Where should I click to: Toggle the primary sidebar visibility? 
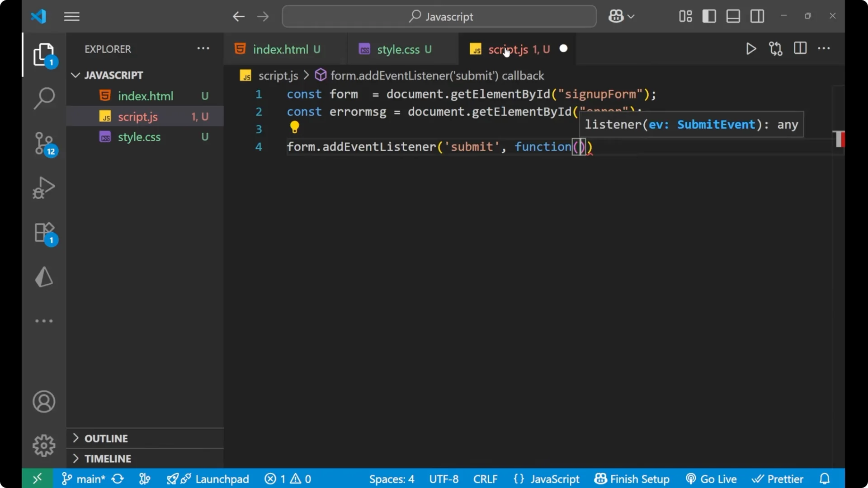pos(709,16)
